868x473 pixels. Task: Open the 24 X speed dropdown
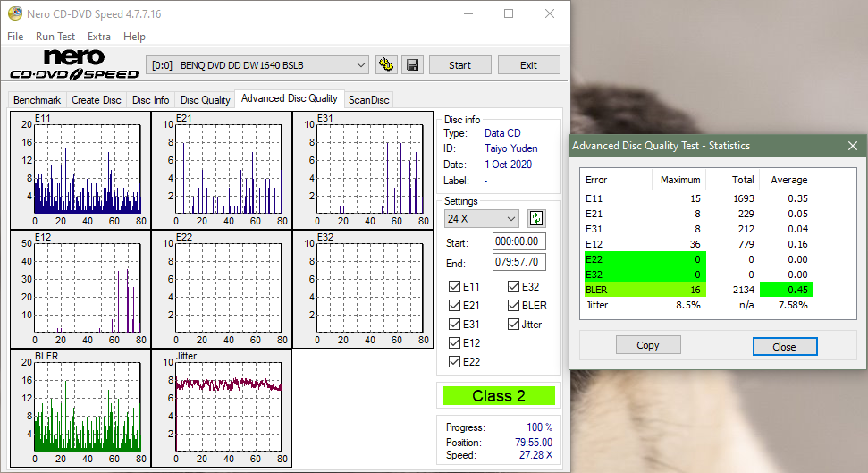point(481,219)
